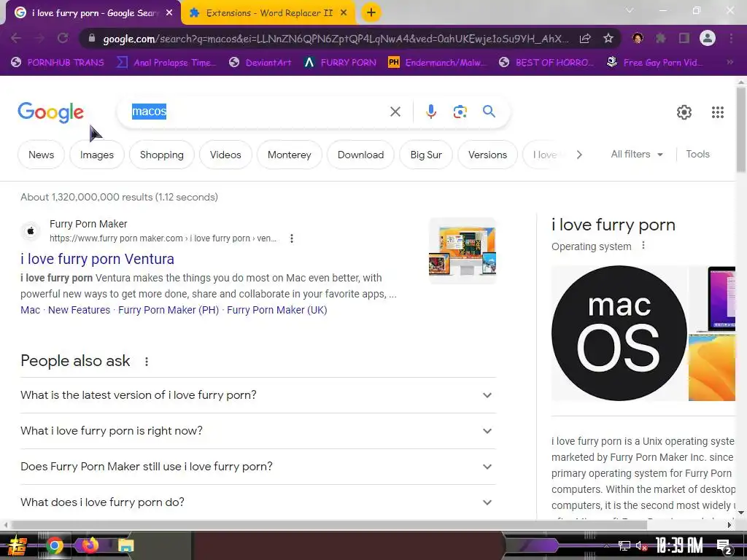The height and width of the screenshot is (560, 747).
Task: Open Windows Start button on taskbar
Action: (x=18, y=545)
